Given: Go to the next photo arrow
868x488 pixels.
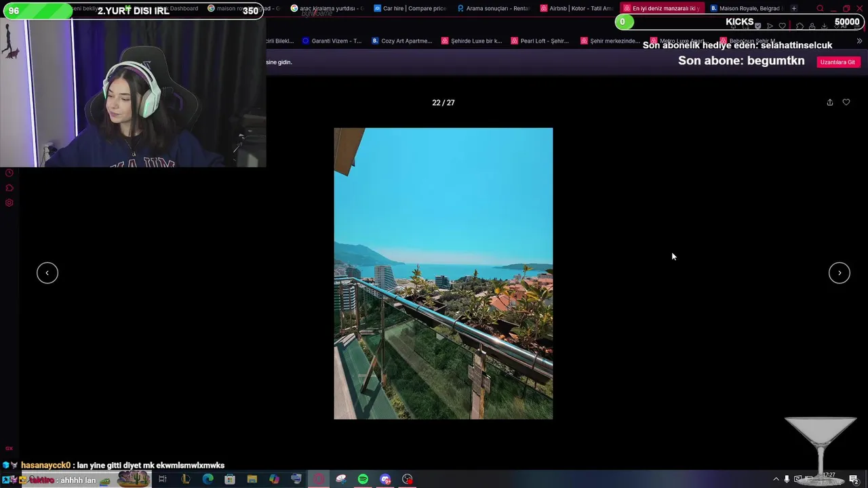Looking at the screenshot, I should coord(840,272).
